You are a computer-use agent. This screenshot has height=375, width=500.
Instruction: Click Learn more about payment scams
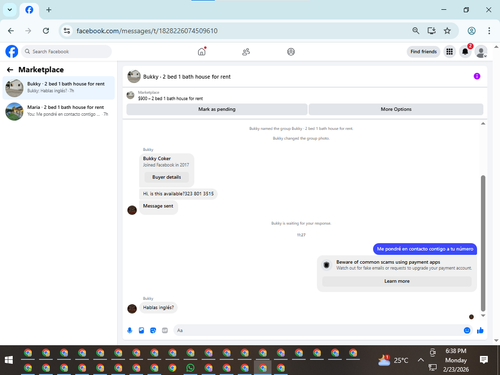397,281
